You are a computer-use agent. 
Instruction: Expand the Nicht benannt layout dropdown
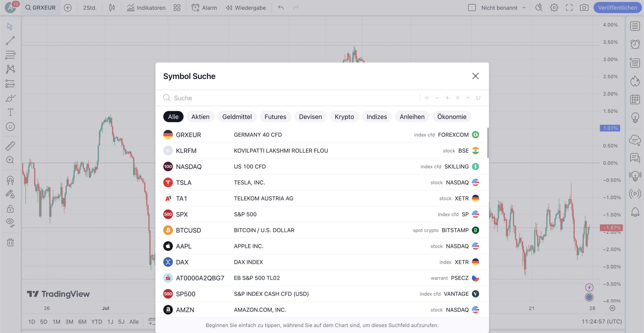click(x=524, y=8)
